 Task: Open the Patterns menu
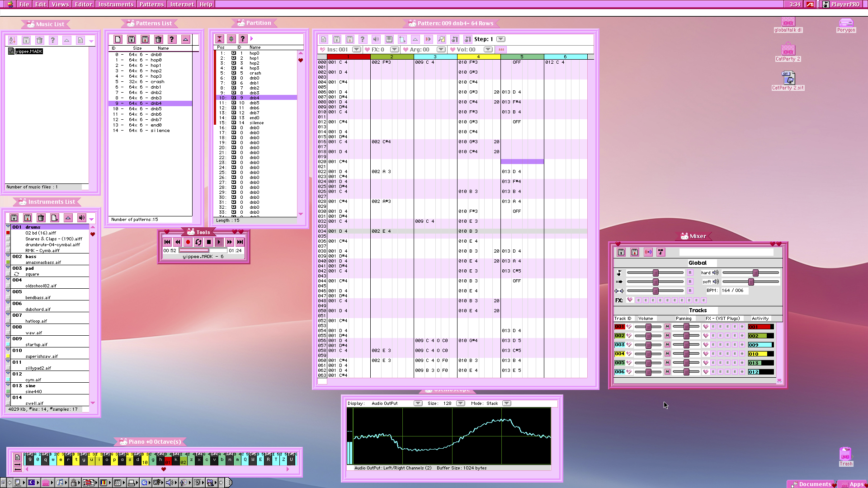tap(151, 4)
